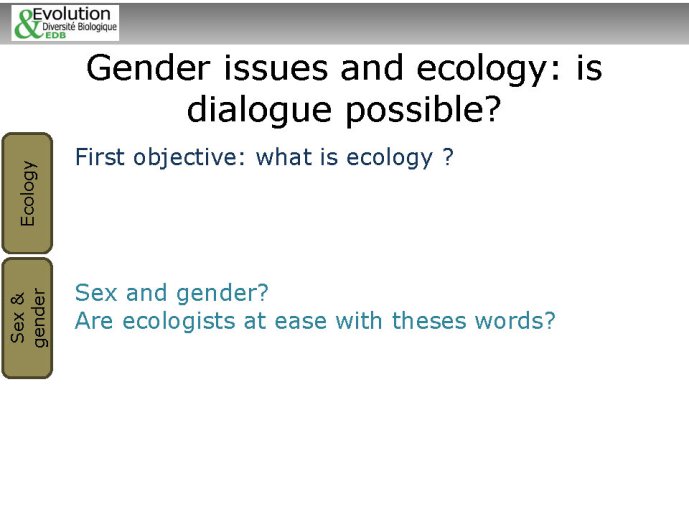Click the gray header bar

(344, 23)
